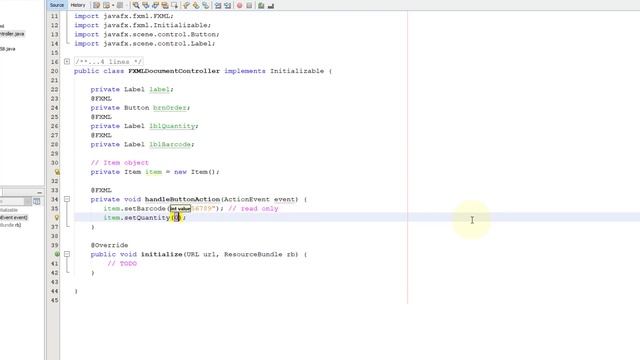Screen dimensions: 640x360
Task: Click the class name FXMLDocumentController
Action: pyautogui.click(x=174, y=71)
